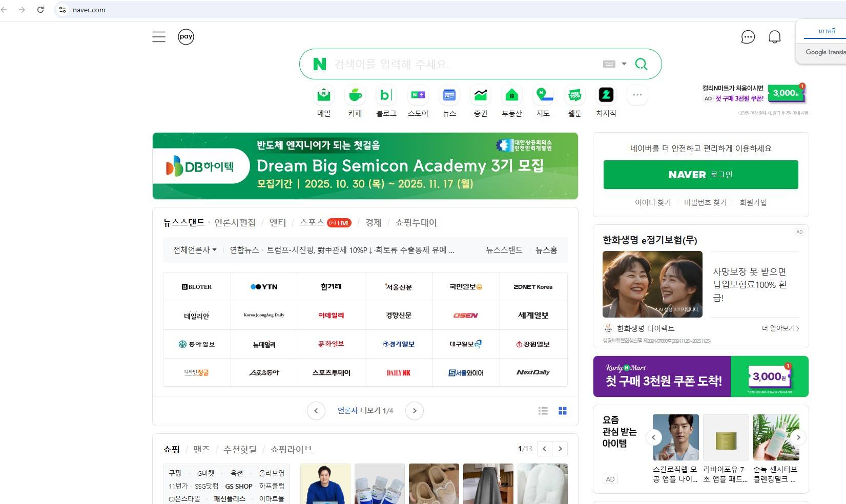The width and height of the screenshot is (846, 504).
Task: Show previous items in 요즘 관심 받는 아이템 carousel
Action: pyautogui.click(x=653, y=437)
